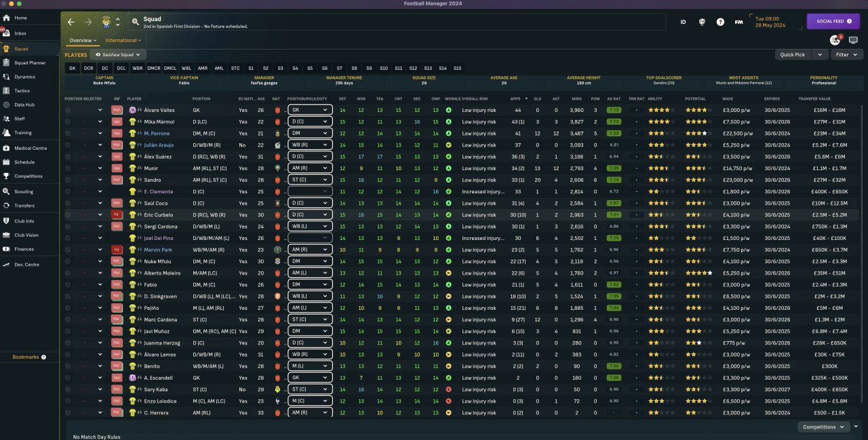Click the monitor display icon

point(853,41)
